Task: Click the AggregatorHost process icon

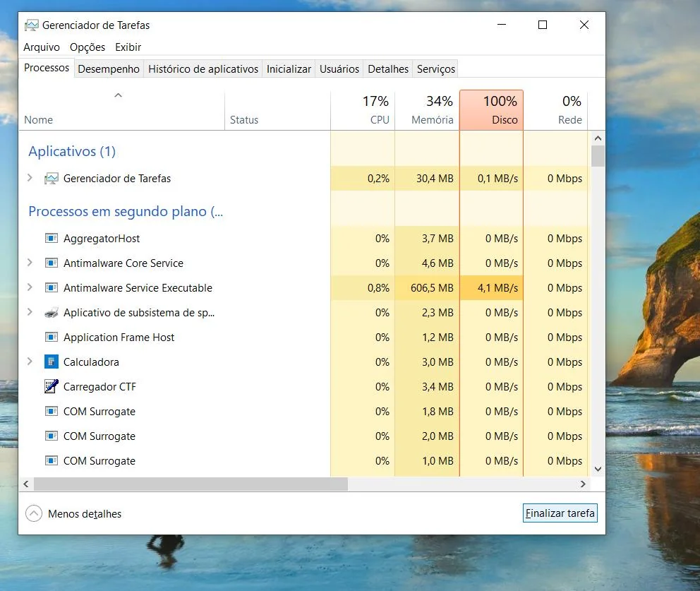Action: click(52, 239)
